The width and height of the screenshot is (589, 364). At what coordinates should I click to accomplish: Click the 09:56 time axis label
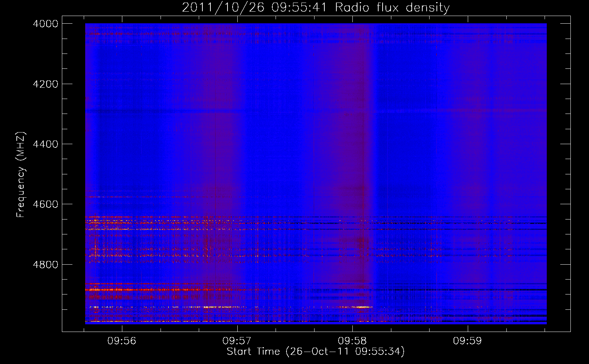[122, 341]
